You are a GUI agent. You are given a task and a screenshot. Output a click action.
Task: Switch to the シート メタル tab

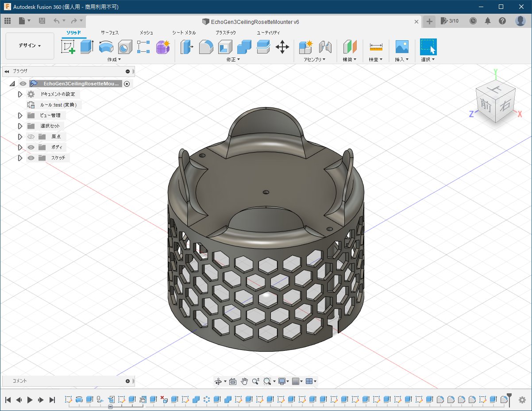(x=184, y=33)
